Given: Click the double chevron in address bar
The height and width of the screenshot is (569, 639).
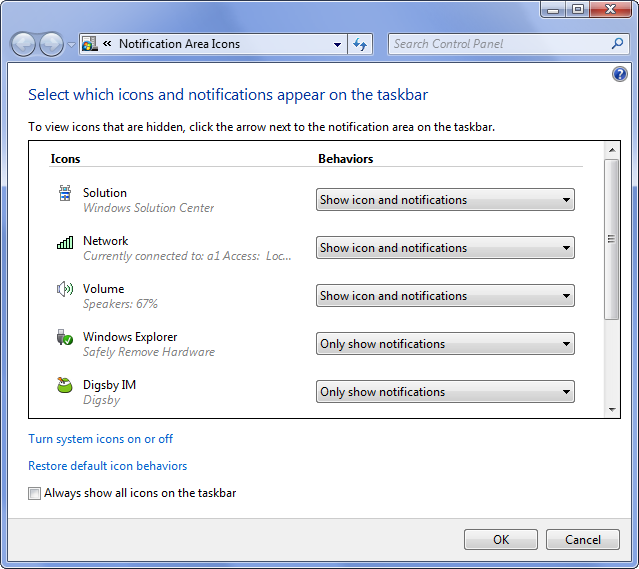Looking at the screenshot, I should 107,43.
